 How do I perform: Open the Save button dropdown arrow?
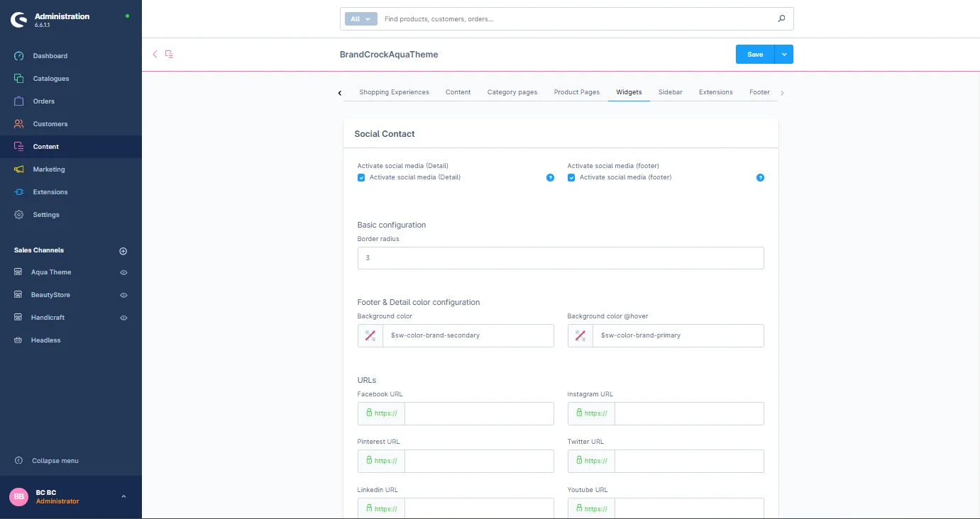tap(783, 55)
